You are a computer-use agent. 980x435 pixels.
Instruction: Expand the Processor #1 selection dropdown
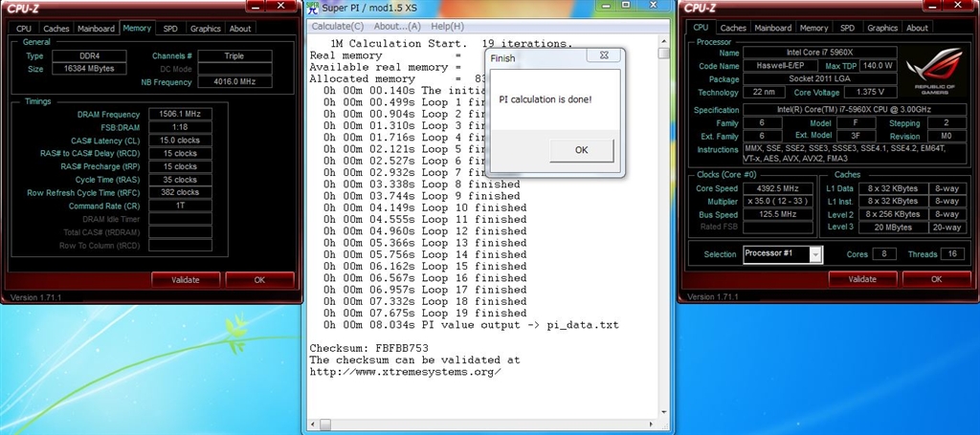(x=815, y=254)
